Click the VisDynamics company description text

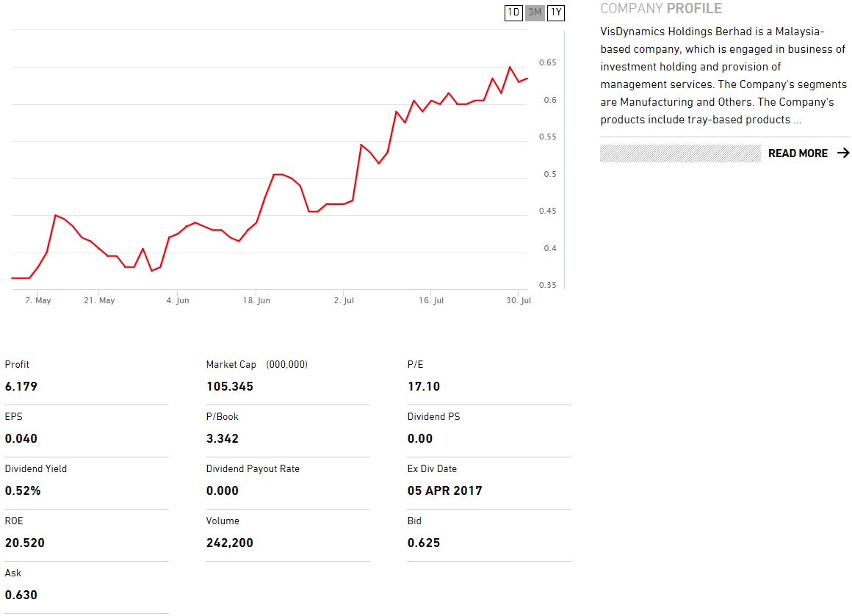click(x=723, y=76)
